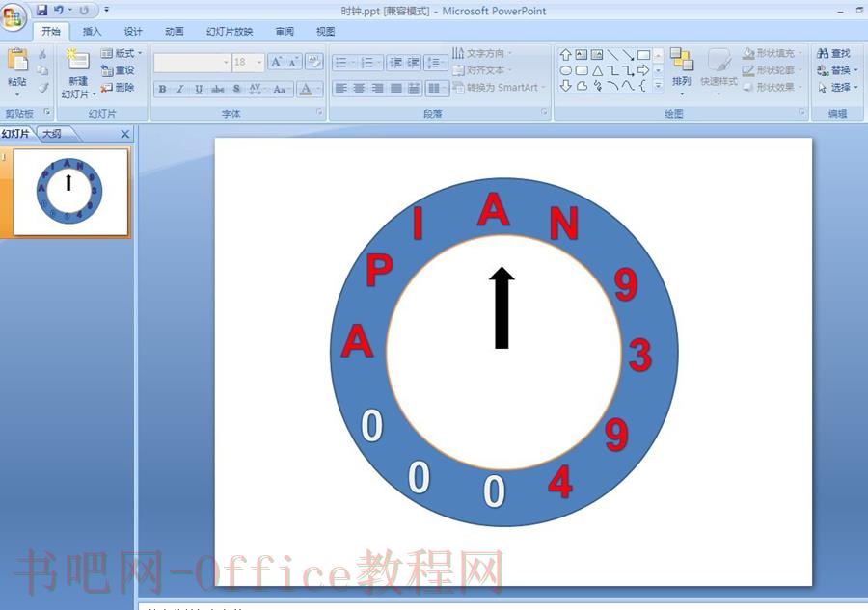Toggle Text Shadow formatting

[236, 89]
